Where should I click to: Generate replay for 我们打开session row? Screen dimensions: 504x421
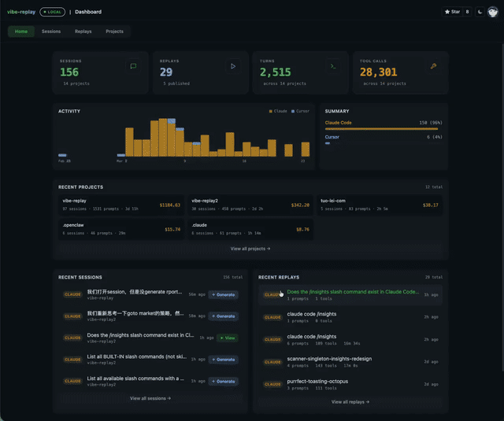[x=224, y=294]
